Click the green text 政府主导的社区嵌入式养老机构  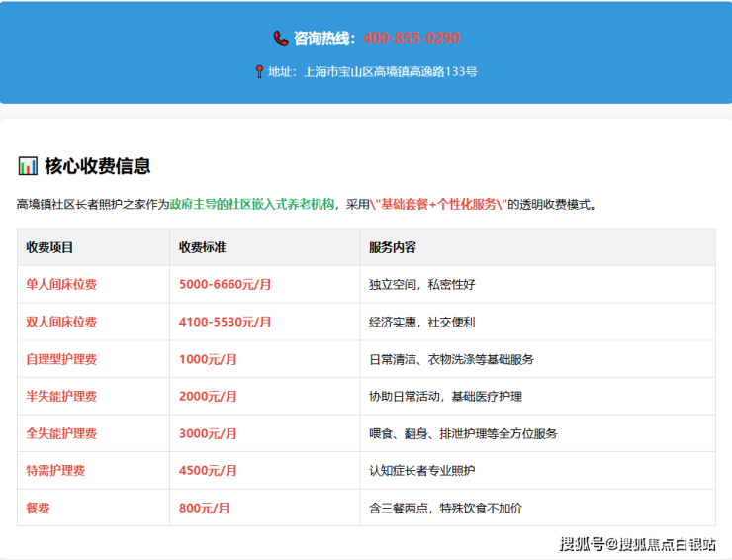[254, 205]
